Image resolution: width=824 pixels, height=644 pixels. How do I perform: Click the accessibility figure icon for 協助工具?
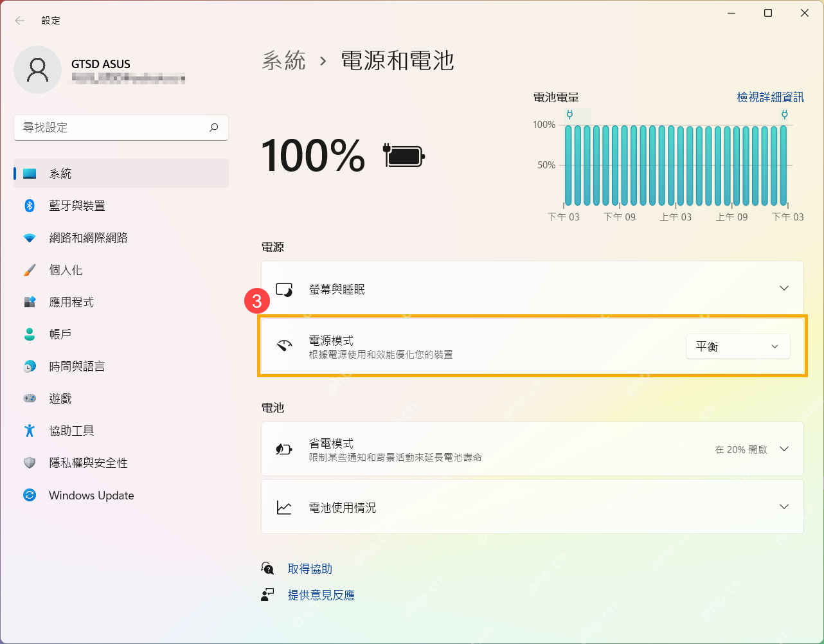30,431
